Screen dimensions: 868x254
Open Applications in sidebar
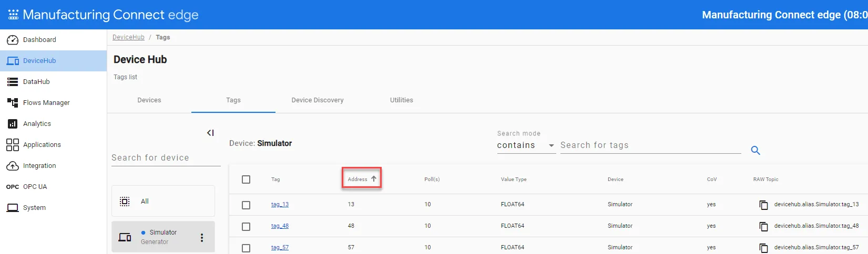coord(53,145)
